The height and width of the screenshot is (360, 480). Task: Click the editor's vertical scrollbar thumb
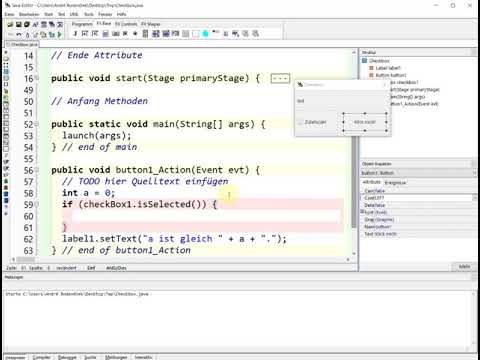coord(354,182)
